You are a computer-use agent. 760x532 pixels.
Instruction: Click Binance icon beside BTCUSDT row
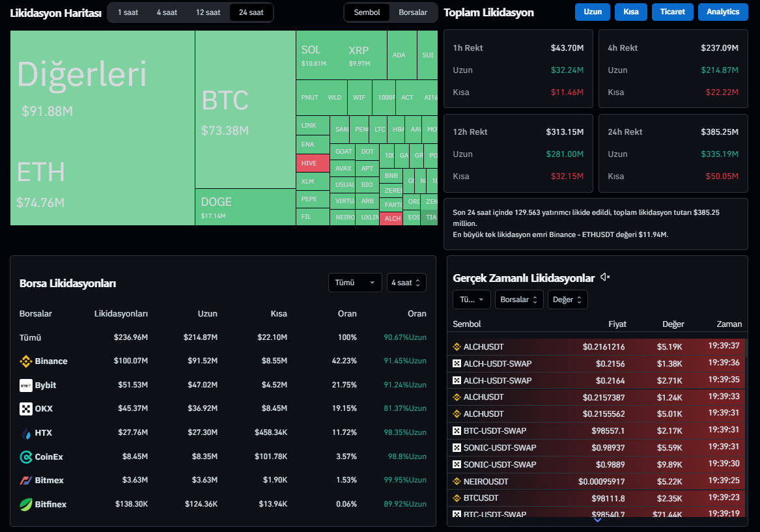(x=457, y=498)
